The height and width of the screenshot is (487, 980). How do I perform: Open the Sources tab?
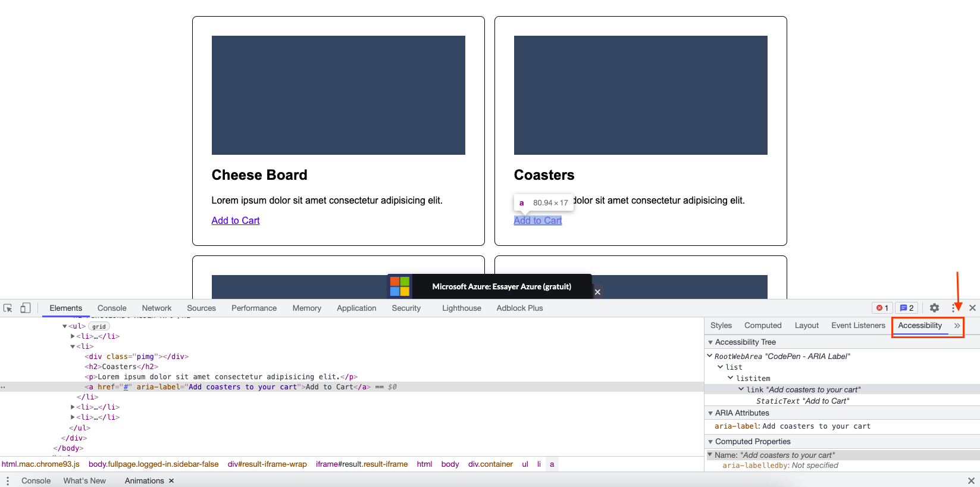[201, 308]
